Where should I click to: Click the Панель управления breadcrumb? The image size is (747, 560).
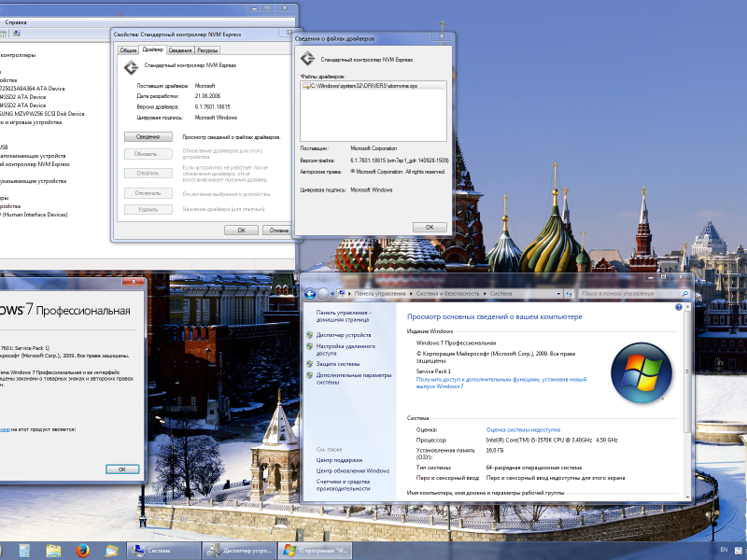tap(380, 294)
